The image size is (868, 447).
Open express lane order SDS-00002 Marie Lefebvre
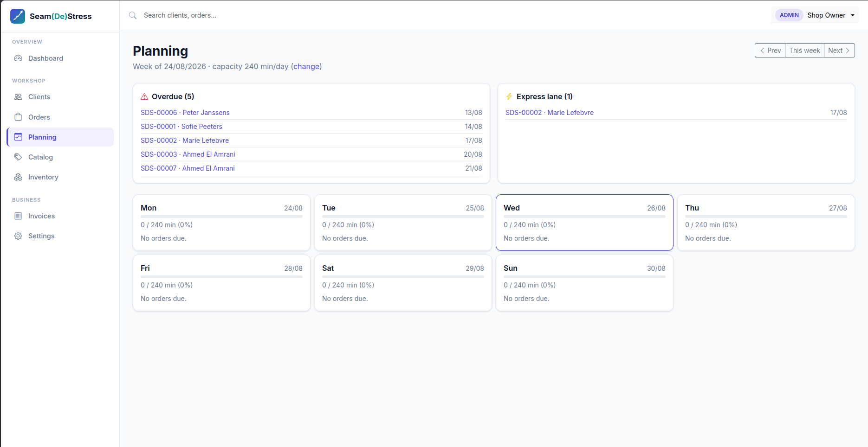(x=550, y=113)
